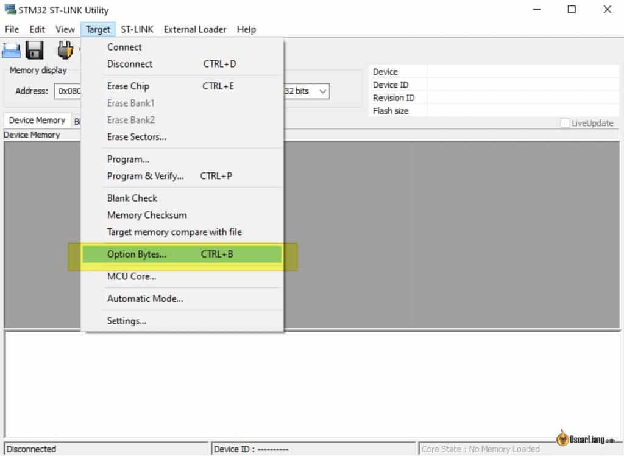Choose Automatic Mode... entry

pyautogui.click(x=182, y=299)
